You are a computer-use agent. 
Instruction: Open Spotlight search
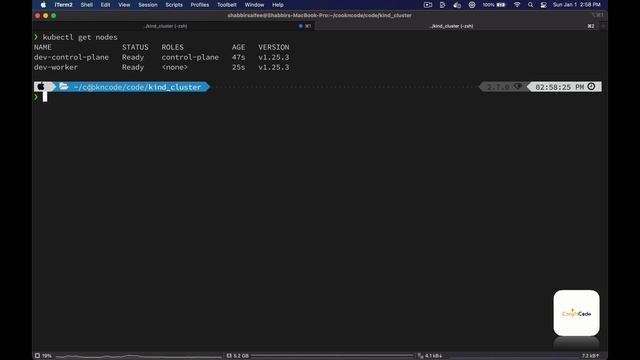pyautogui.click(x=530, y=5)
